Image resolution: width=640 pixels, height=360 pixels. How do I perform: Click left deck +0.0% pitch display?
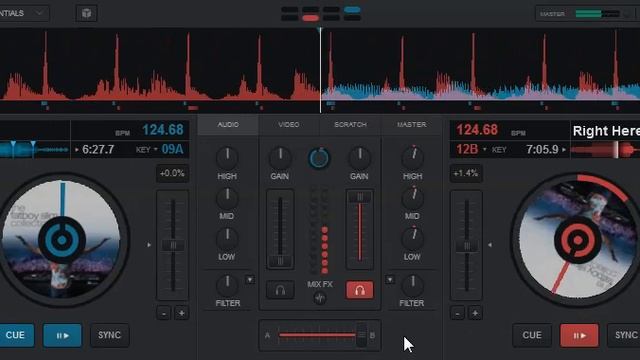[x=172, y=173]
